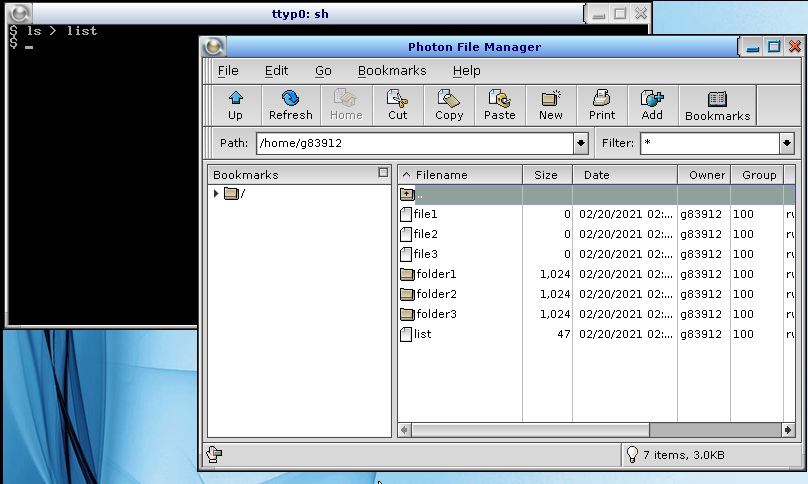
Task: Select the file2 filename text
Action: [x=426, y=234]
